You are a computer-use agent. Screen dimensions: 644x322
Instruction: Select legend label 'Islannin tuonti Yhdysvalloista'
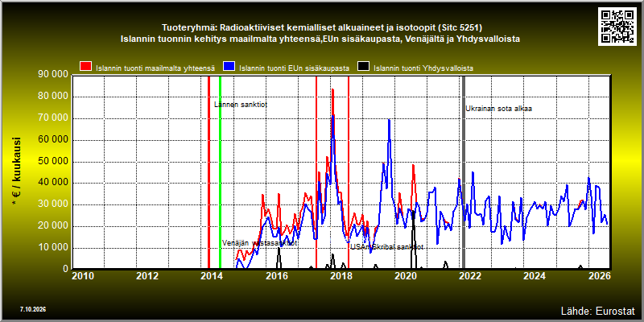tap(423, 68)
